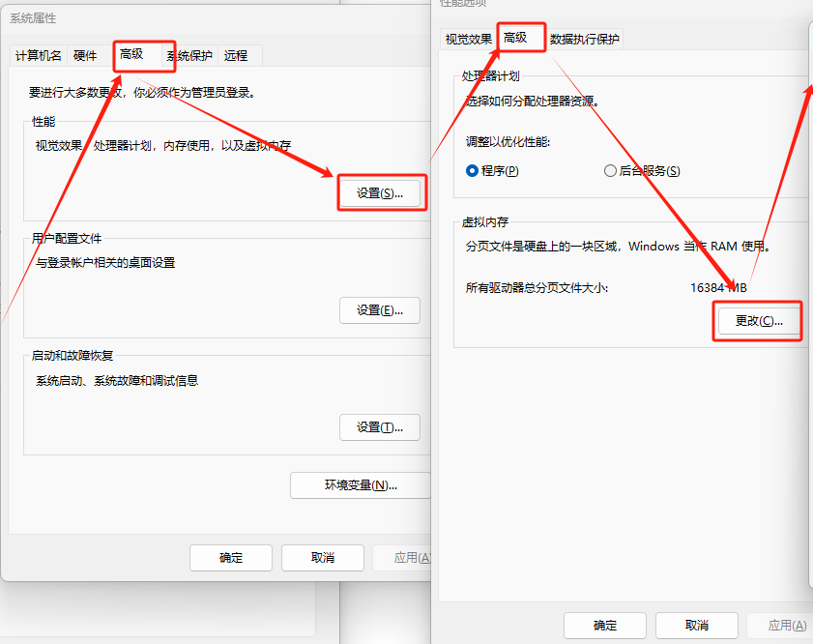This screenshot has width=813, height=644.
Task: Click 更改 to modify virtual memory
Action: (758, 320)
